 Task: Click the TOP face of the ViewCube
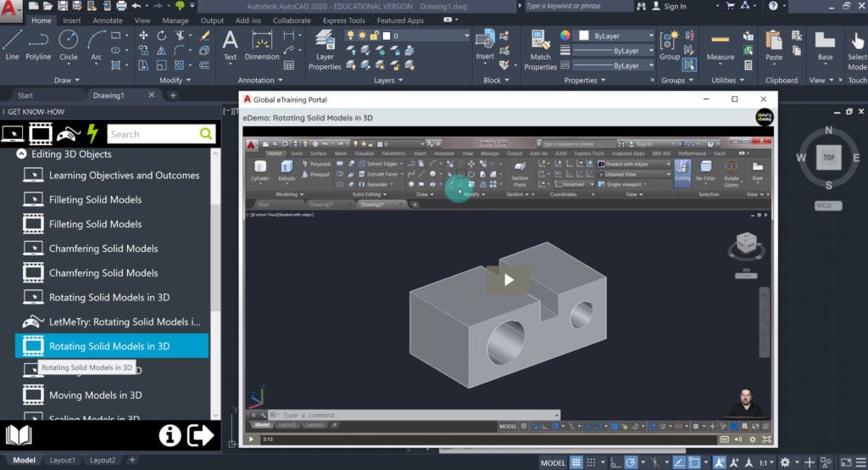tap(828, 158)
